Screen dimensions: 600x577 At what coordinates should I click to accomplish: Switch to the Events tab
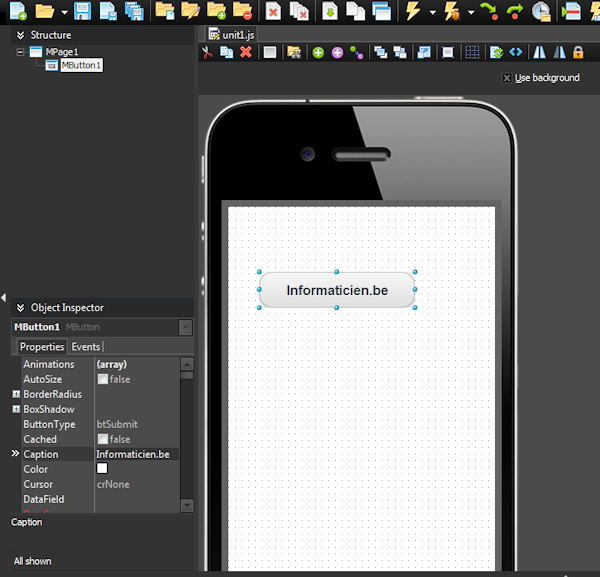coord(86,347)
